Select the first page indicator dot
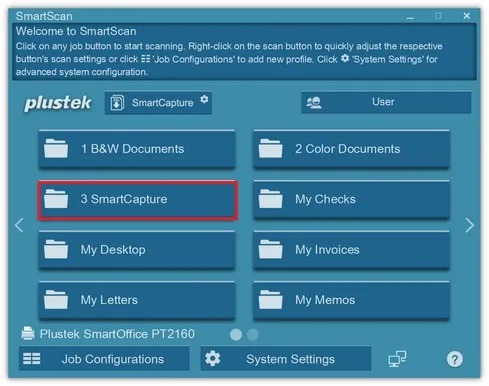Screen dimensions: 489x386 coord(236,335)
